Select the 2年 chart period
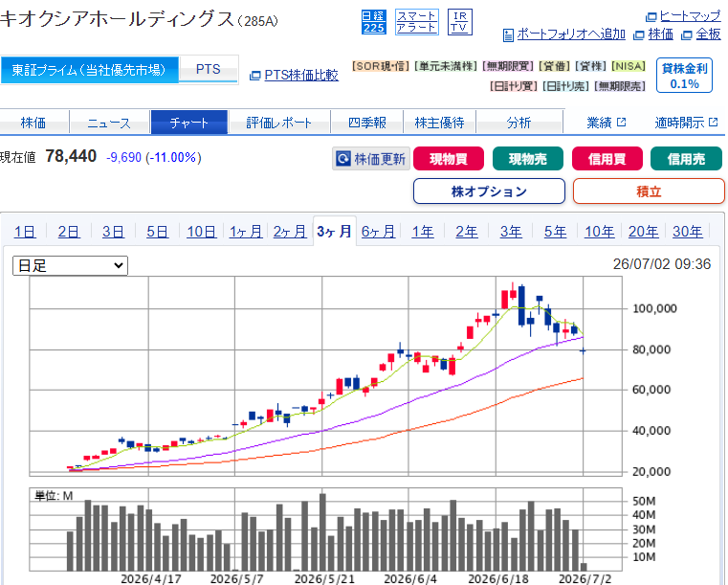The height and width of the screenshot is (585, 728). 467,232
